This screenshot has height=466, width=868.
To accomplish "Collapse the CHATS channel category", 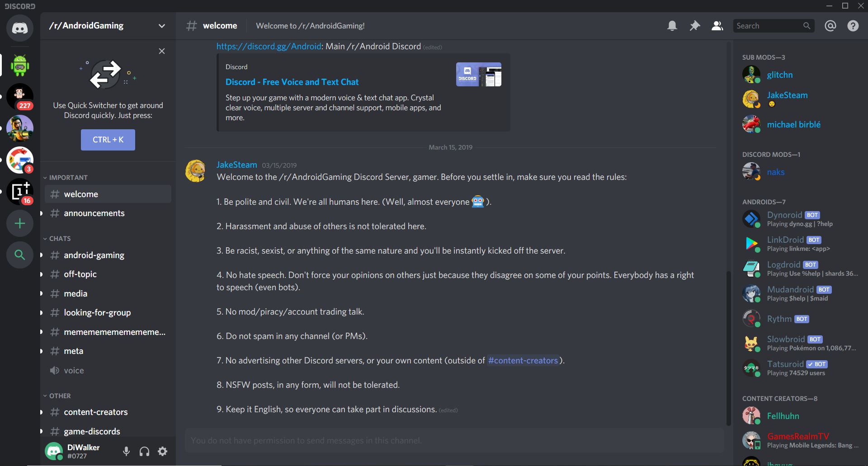I will coord(60,239).
